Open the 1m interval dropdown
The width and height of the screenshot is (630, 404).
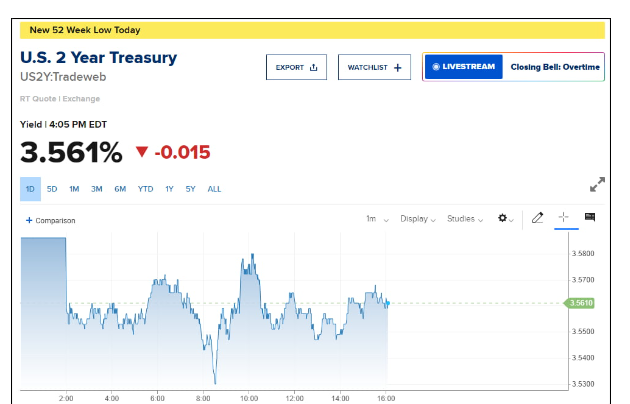pyautogui.click(x=375, y=218)
